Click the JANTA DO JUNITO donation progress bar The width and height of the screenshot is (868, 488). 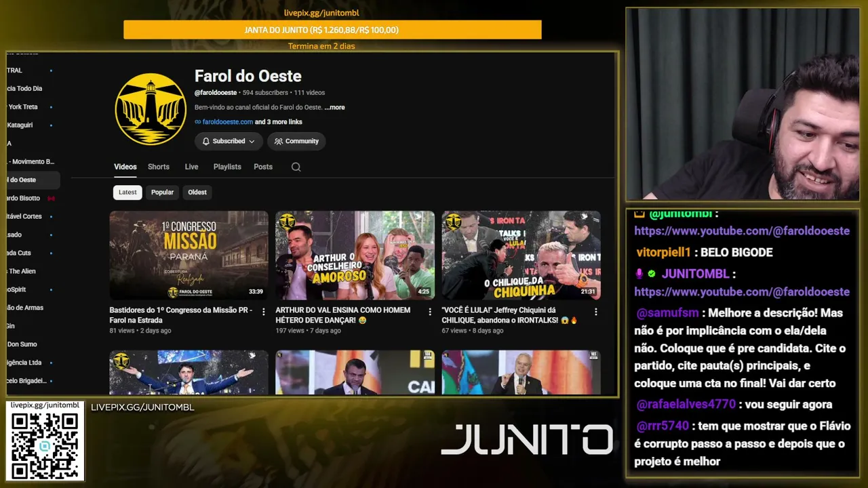pyautogui.click(x=332, y=30)
